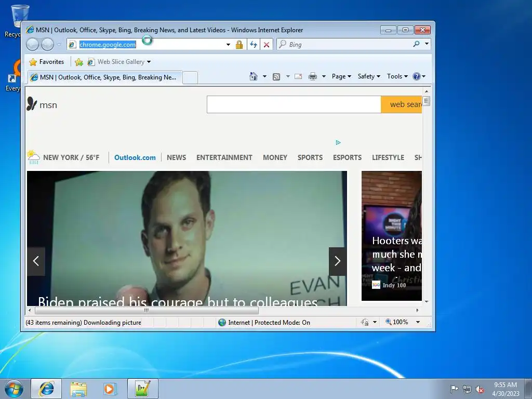Image resolution: width=532 pixels, height=399 pixels.
Task: Click the Add to Favorites Bar icon
Action: 79,62
